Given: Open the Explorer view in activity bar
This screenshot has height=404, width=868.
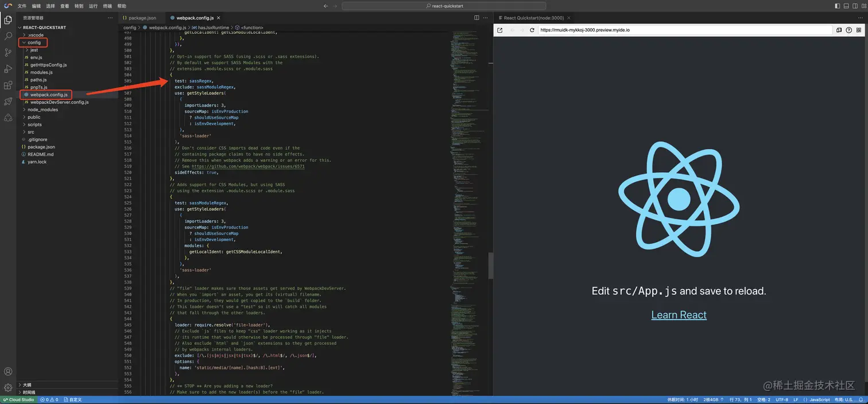Looking at the screenshot, I should click(8, 20).
